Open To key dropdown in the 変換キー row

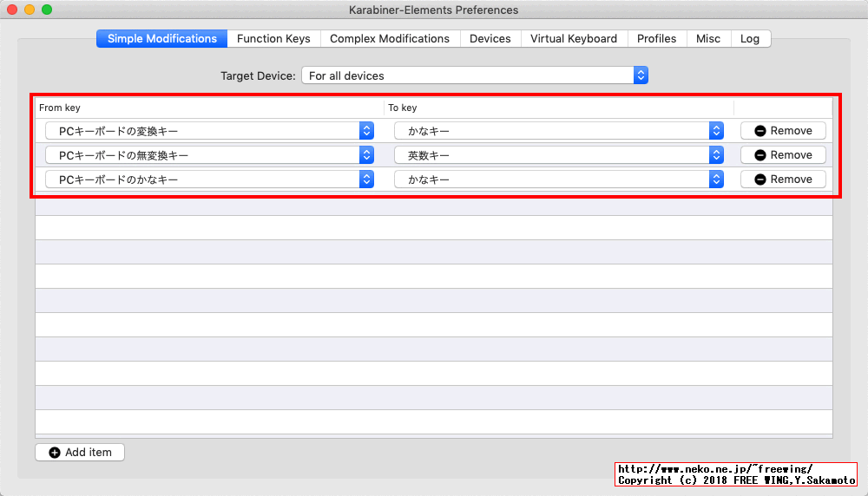click(x=558, y=131)
